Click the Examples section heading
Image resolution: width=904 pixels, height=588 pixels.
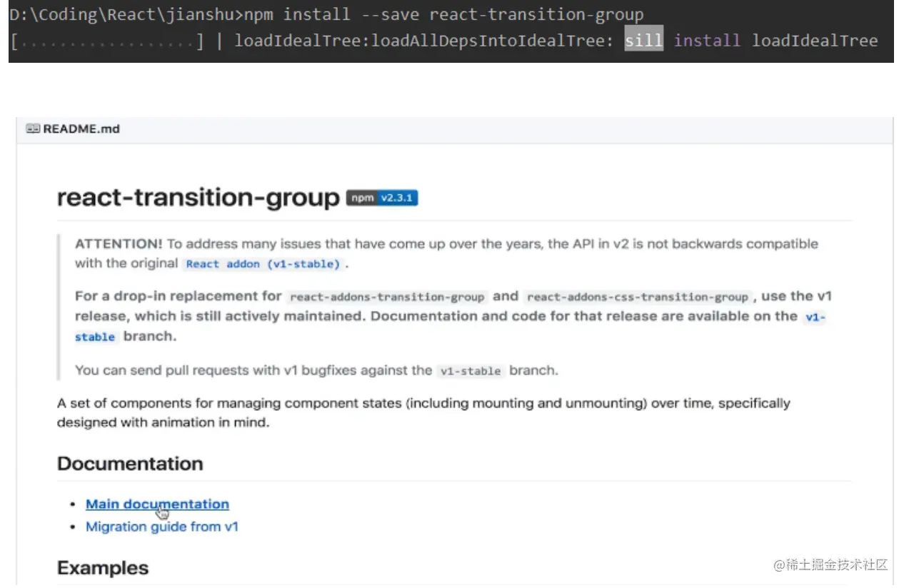[x=103, y=568]
